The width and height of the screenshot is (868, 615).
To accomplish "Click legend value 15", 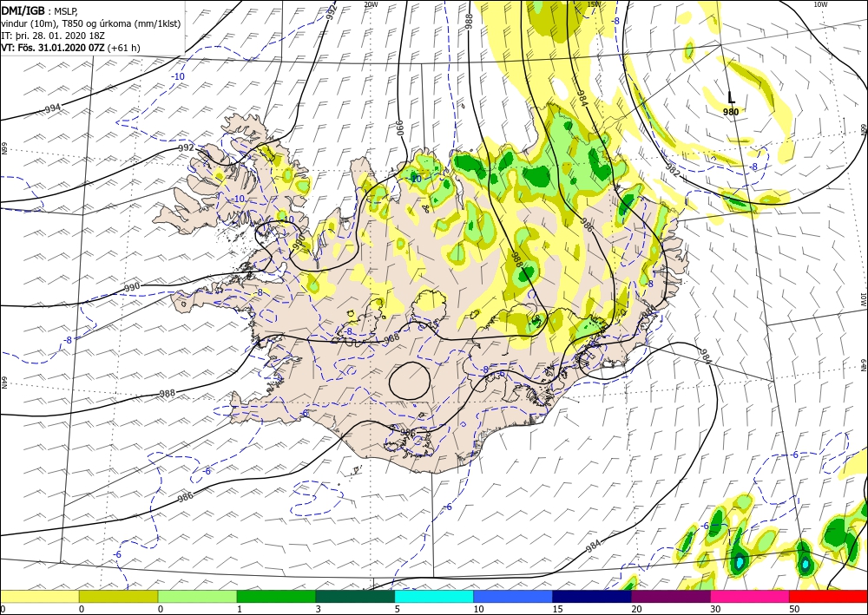I will 557,609.
